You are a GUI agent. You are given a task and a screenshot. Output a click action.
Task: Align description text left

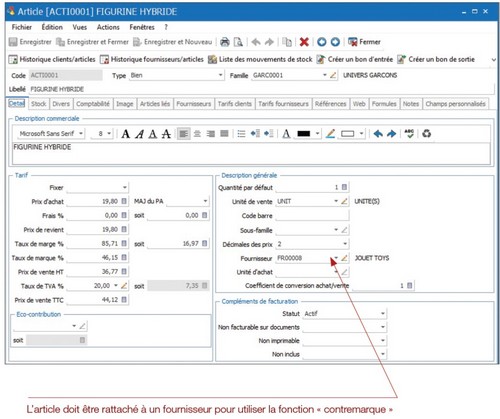tap(183, 134)
